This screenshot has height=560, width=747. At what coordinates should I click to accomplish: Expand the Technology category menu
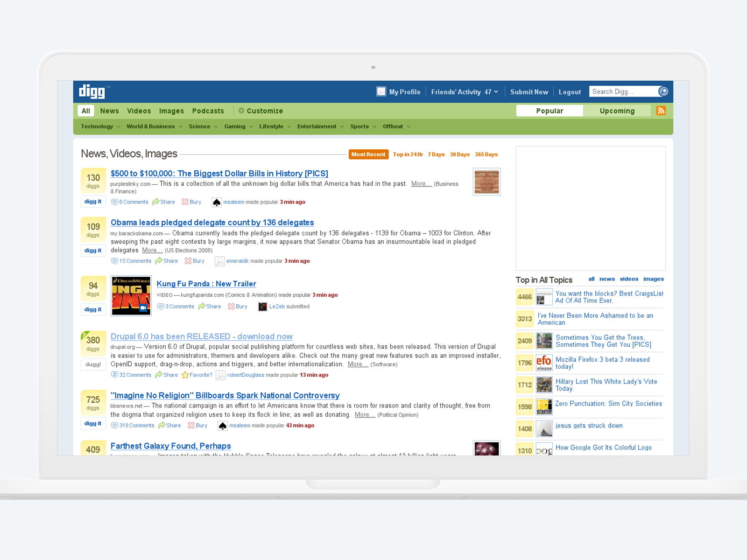[100, 126]
